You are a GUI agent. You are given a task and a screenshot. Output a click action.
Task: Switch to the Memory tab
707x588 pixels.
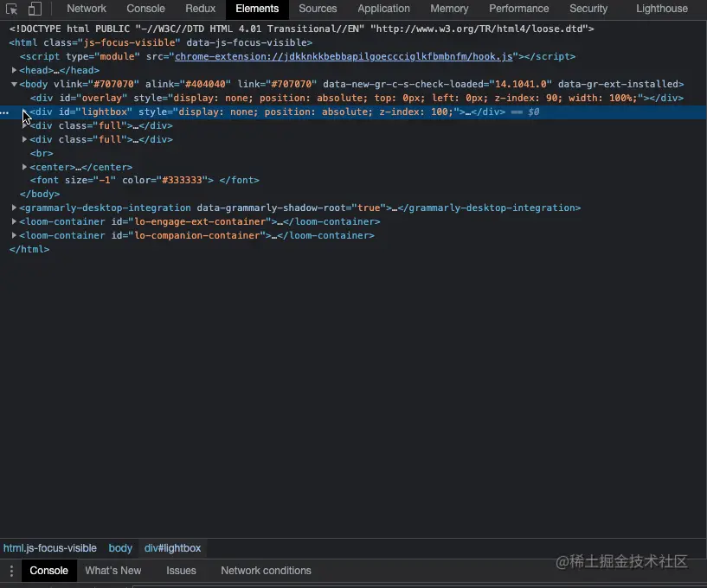(x=449, y=9)
